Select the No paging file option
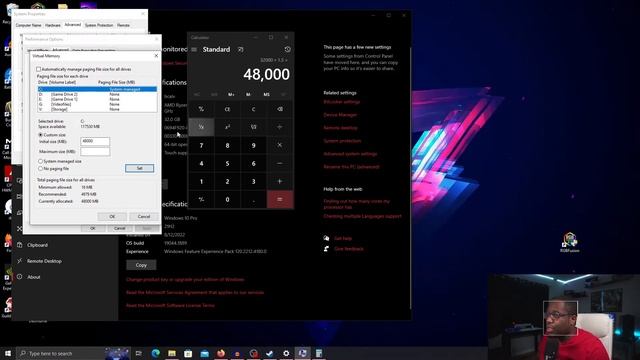The width and height of the screenshot is (640, 360). click(40, 168)
